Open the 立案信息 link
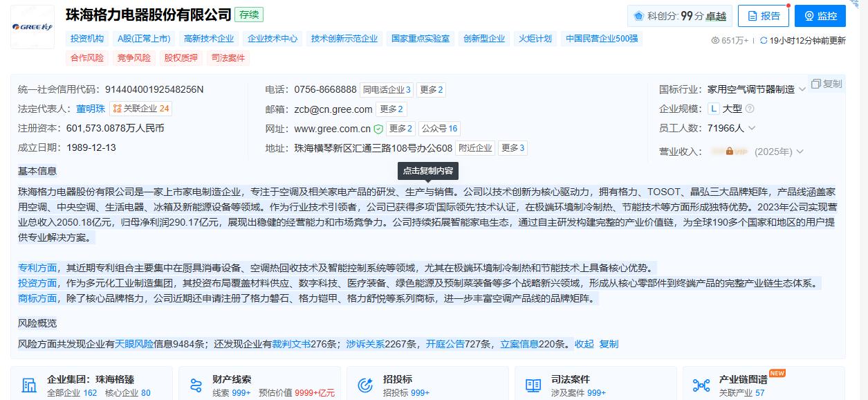The width and height of the screenshot is (868, 400). 519,344
